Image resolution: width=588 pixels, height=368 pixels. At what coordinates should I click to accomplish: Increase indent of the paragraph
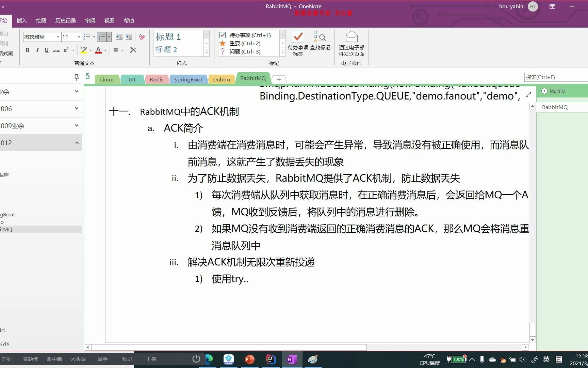pyautogui.click(x=129, y=37)
